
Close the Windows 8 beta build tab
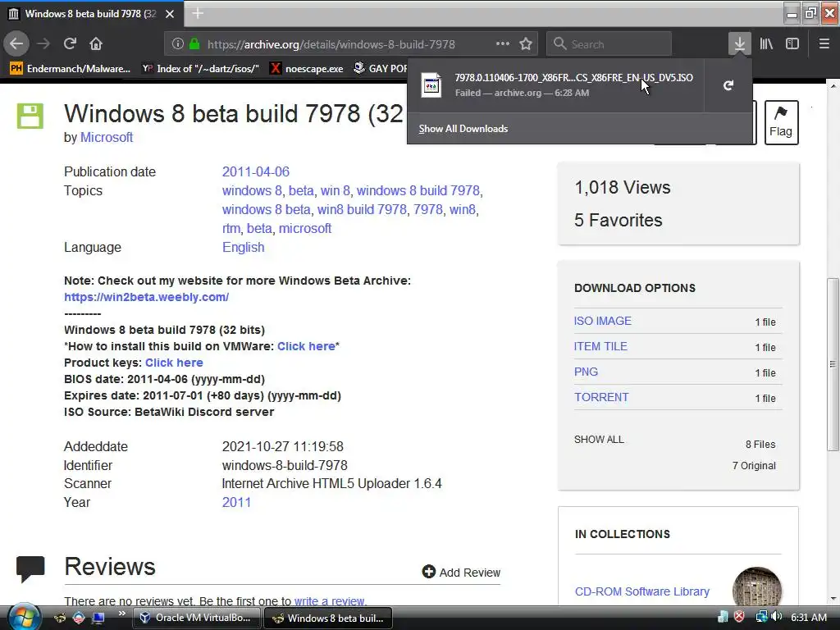coord(170,14)
